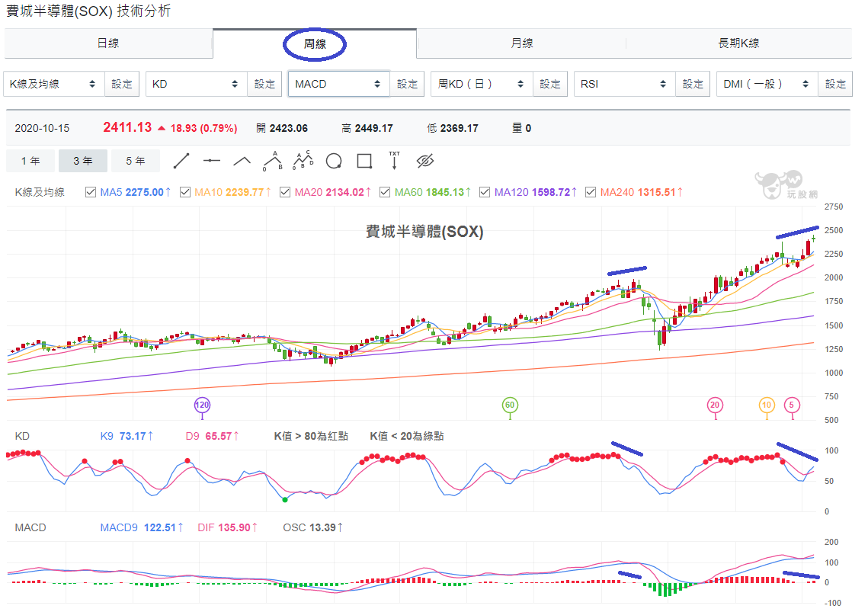868x612 pixels.
Task: Click the green 60 moving average marker
Action: tap(510, 405)
